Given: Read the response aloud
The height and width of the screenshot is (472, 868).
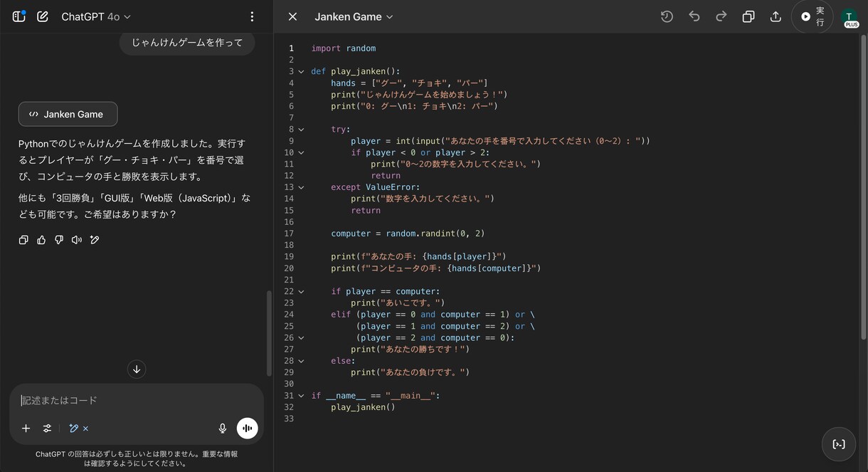Looking at the screenshot, I should 77,240.
